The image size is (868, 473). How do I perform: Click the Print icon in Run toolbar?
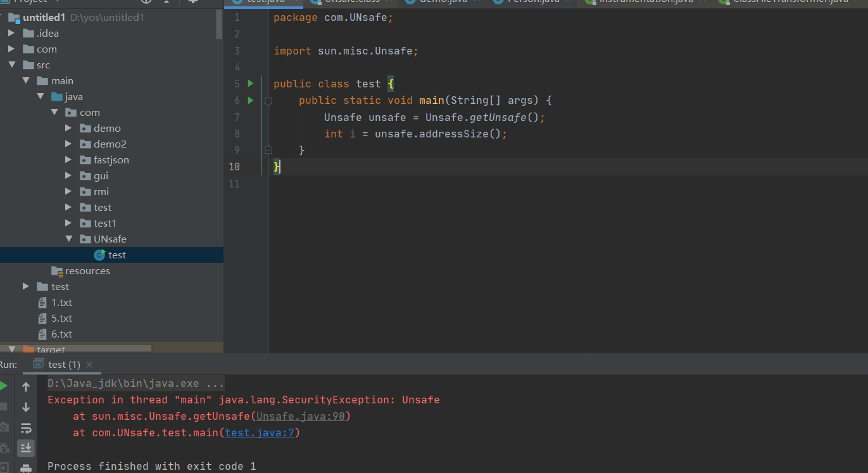click(x=26, y=469)
